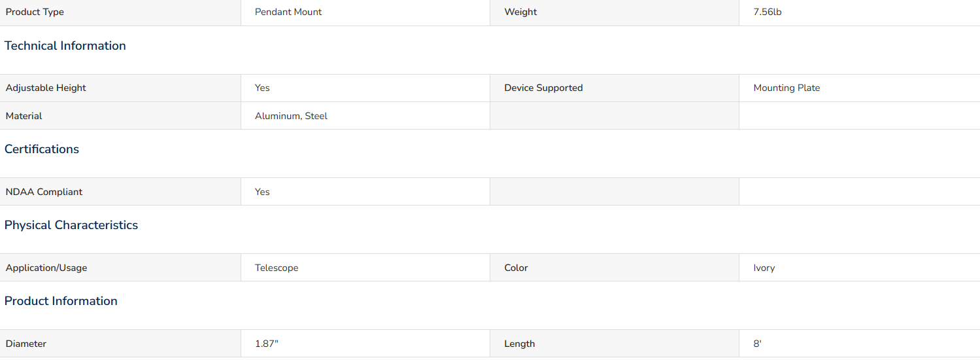Click the Length label cell

615,344
